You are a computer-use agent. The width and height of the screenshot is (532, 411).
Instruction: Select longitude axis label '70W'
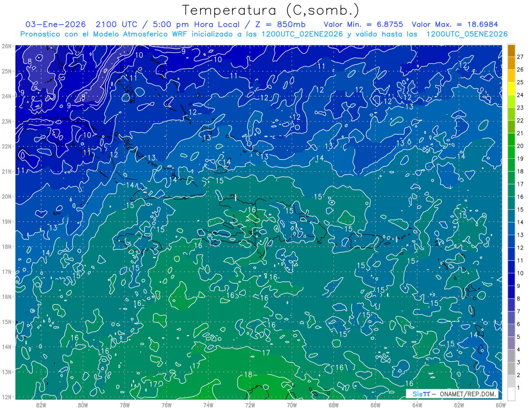pos(292,405)
